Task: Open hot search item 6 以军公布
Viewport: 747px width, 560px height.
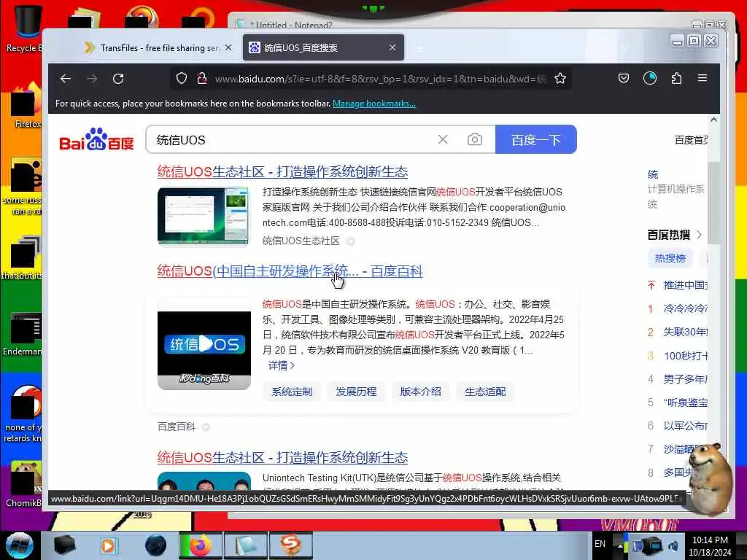Action: click(685, 426)
